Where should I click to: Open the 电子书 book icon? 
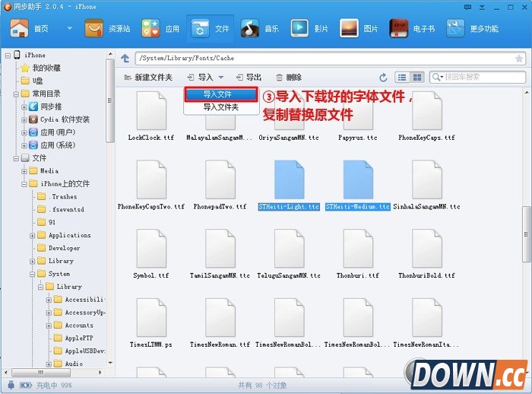[399, 28]
